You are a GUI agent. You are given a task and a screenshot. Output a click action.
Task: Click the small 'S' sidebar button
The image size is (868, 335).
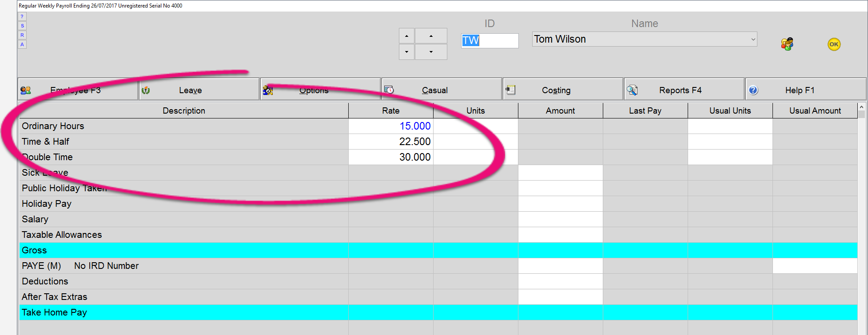click(x=22, y=26)
